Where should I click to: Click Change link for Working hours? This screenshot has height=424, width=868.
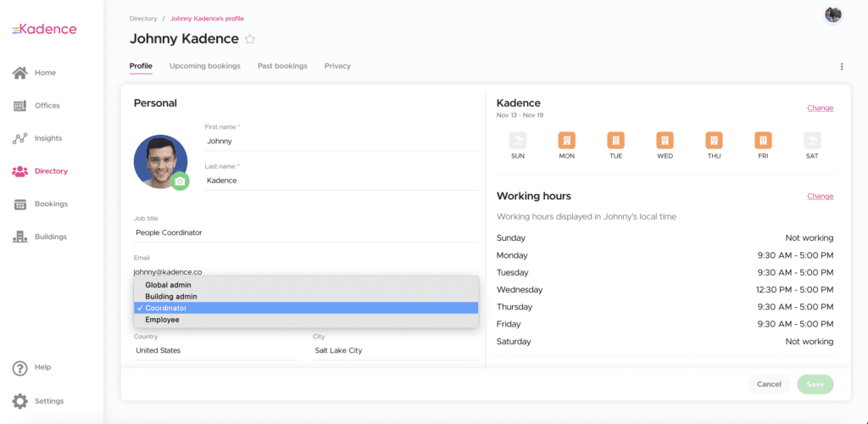pos(821,196)
